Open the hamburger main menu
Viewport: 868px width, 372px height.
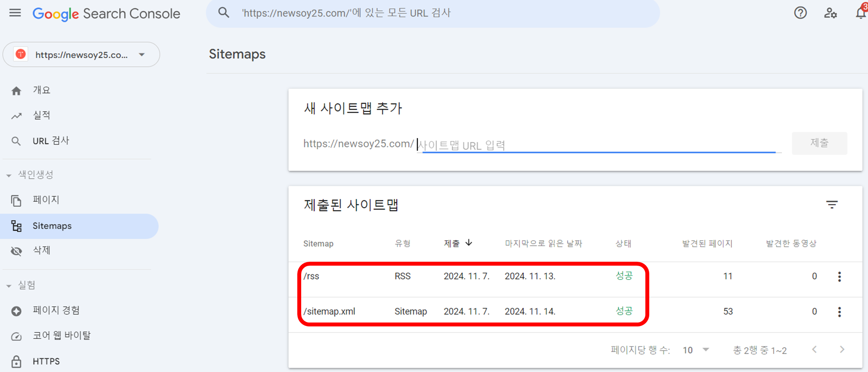pyautogui.click(x=15, y=13)
